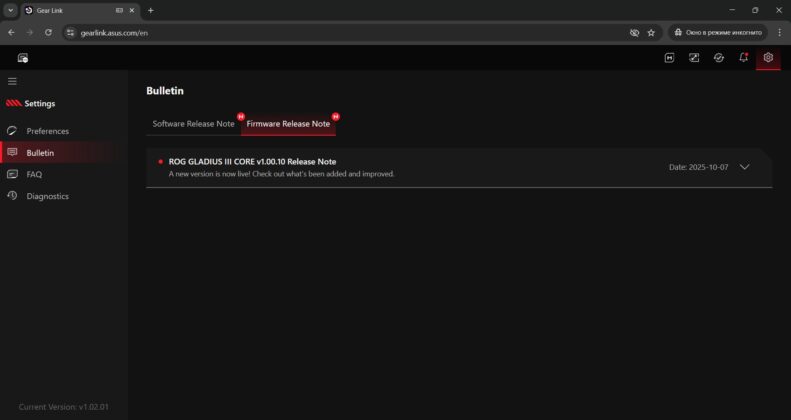Click the forward navigation arrow
Image resolution: width=791 pixels, height=420 pixels.
click(x=30, y=32)
